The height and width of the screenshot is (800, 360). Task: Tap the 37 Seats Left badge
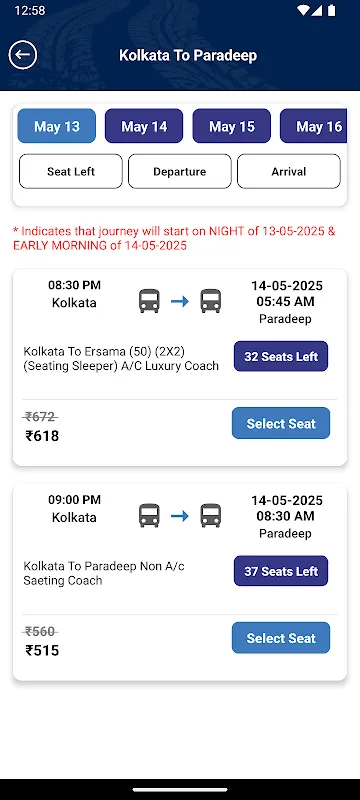click(281, 571)
